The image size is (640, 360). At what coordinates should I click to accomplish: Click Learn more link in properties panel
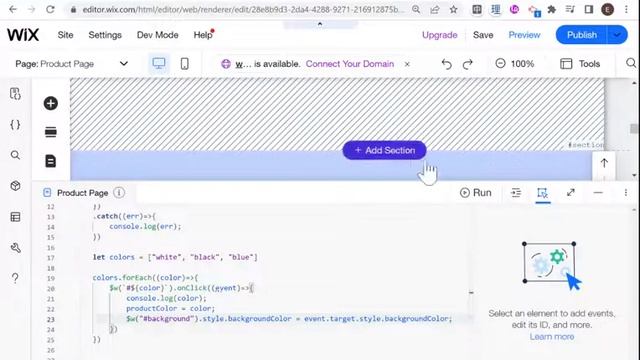552,337
